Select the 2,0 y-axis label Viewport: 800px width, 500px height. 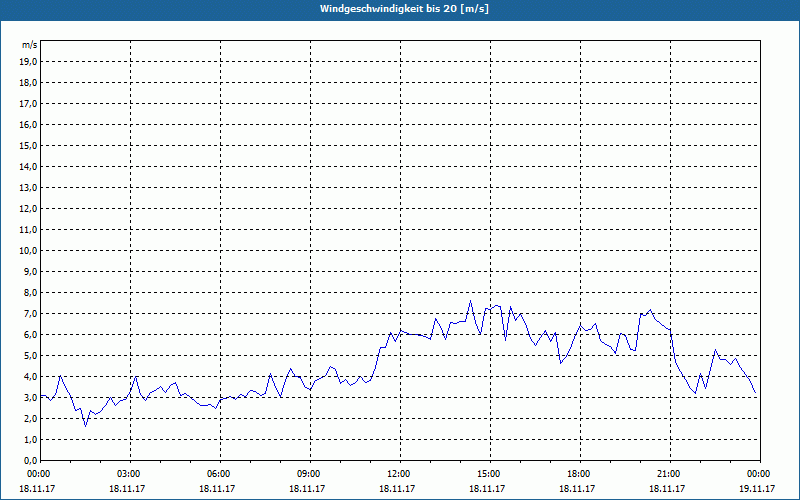[x=31, y=418]
